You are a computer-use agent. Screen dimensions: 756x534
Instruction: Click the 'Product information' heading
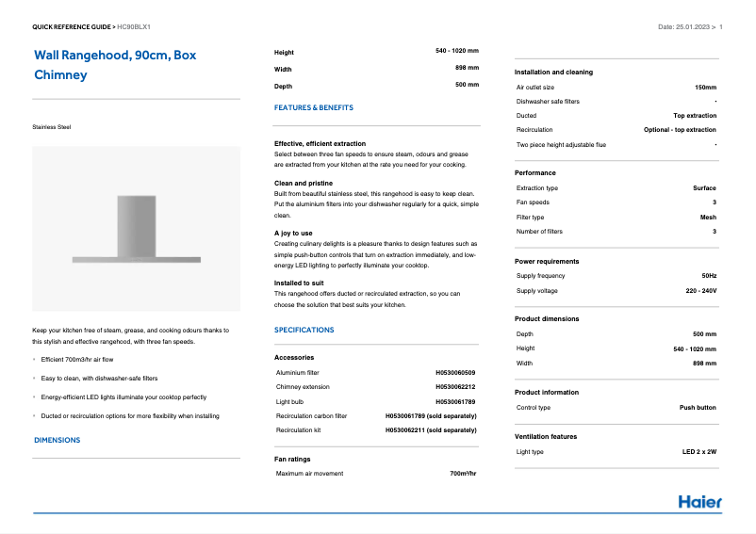[547, 392]
